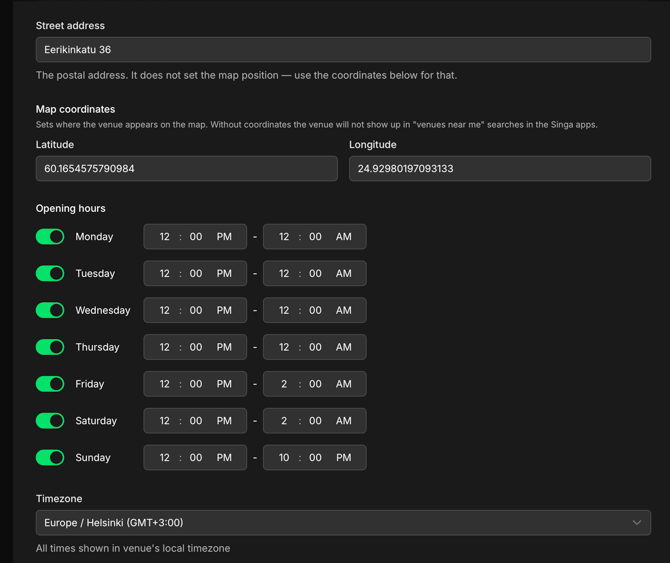Select Saturday opening hour value
670x563 pixels.
165,421
